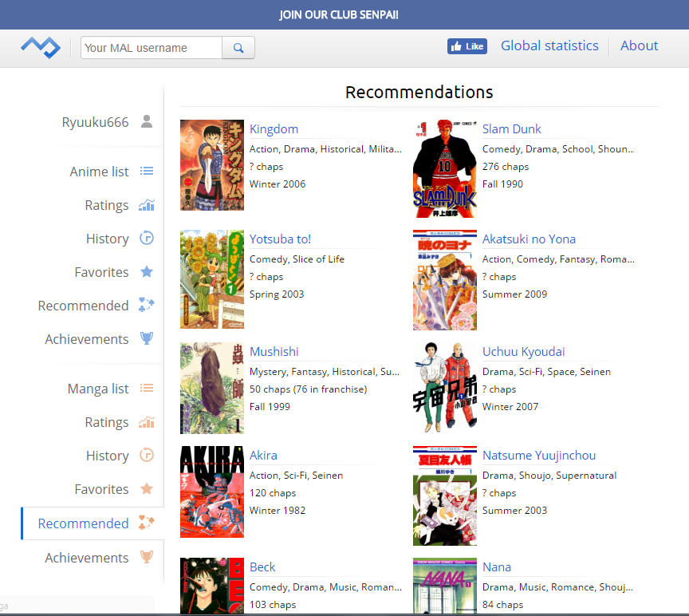This screenshot has width=689, height=616.
Task: Click the Facebook Like button
Action: coord(467,46)
